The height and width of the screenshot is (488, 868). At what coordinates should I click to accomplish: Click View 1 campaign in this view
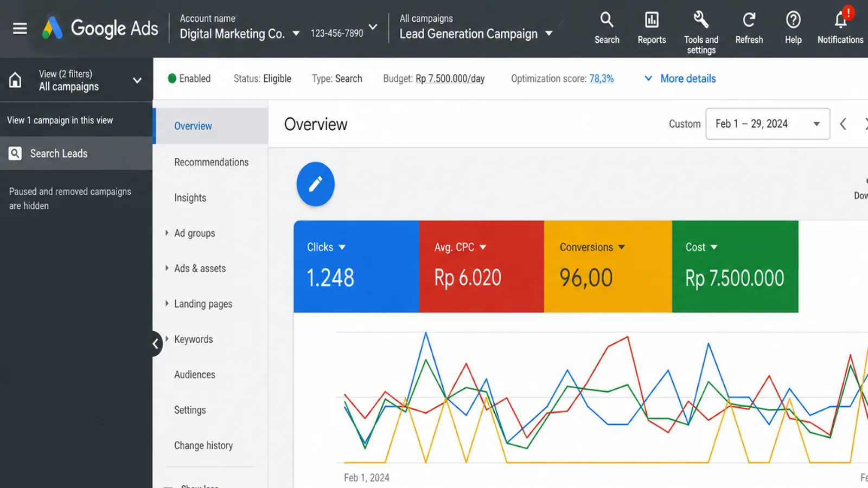pos(60,120)
